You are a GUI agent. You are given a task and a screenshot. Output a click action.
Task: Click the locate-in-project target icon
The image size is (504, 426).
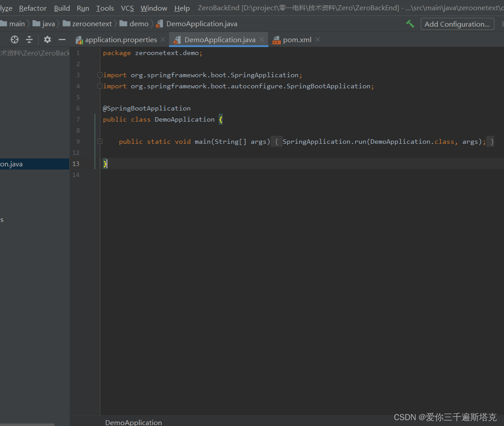click(x=15, y=39)
